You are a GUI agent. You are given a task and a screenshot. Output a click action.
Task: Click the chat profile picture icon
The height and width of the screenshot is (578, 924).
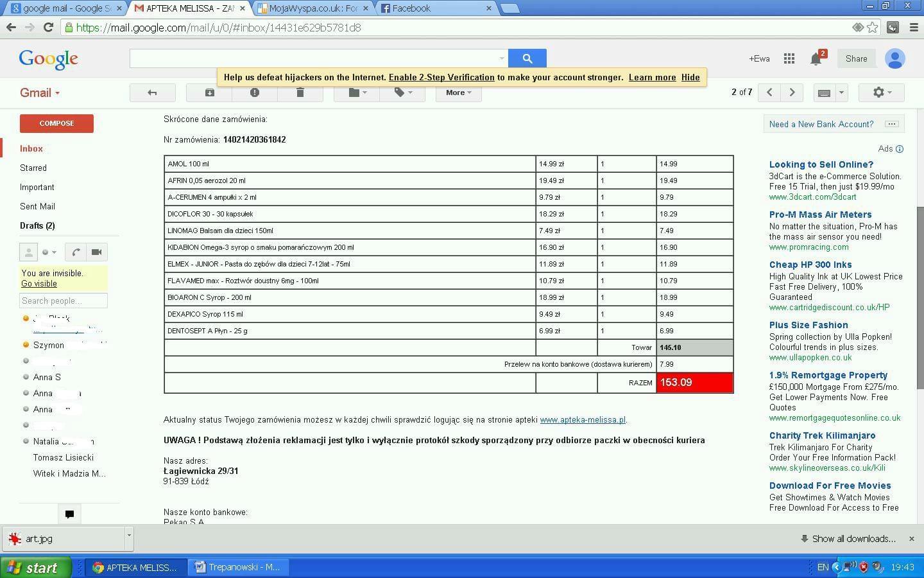[x=28, y=252]
